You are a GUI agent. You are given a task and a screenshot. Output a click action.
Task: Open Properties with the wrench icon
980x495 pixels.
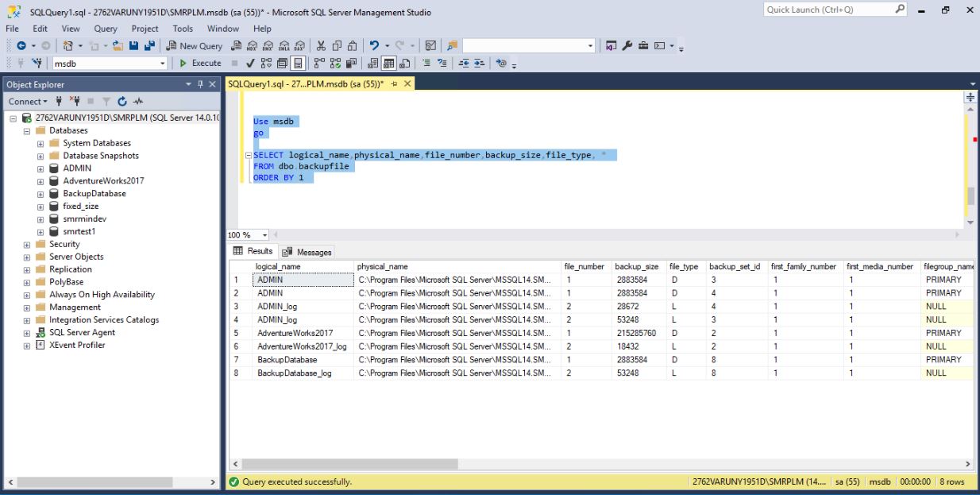[627, 46]
